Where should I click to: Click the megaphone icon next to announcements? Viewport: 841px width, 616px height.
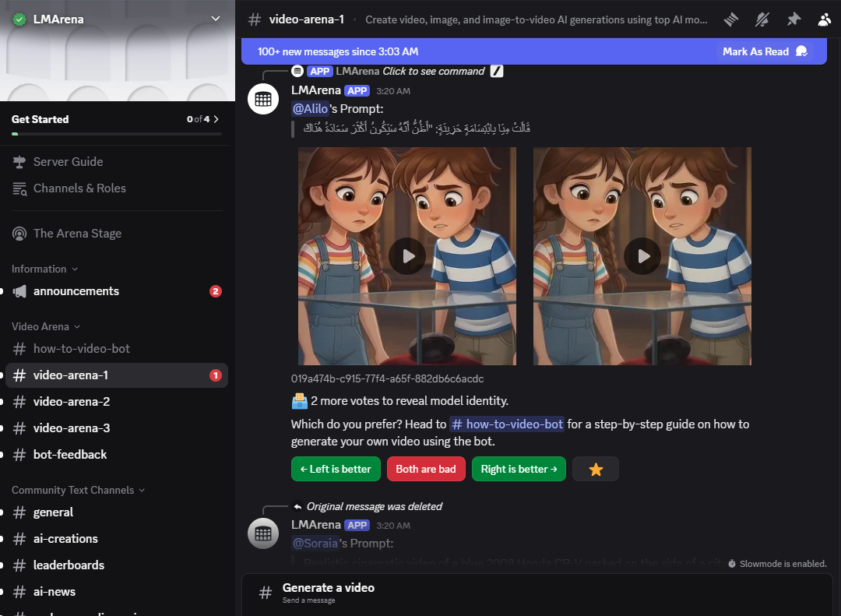click(x=19, y=291)
